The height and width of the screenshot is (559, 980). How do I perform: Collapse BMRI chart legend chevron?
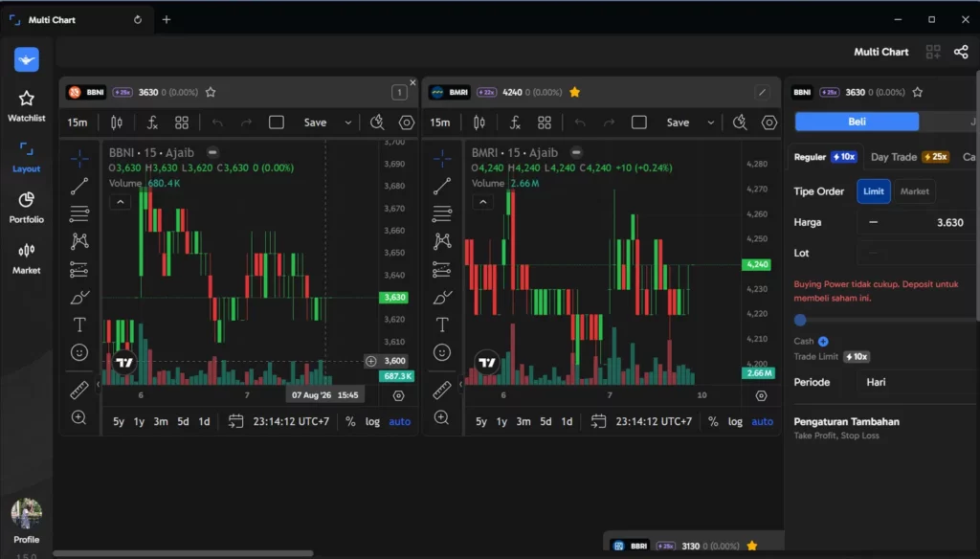click(x=482, y=202)
